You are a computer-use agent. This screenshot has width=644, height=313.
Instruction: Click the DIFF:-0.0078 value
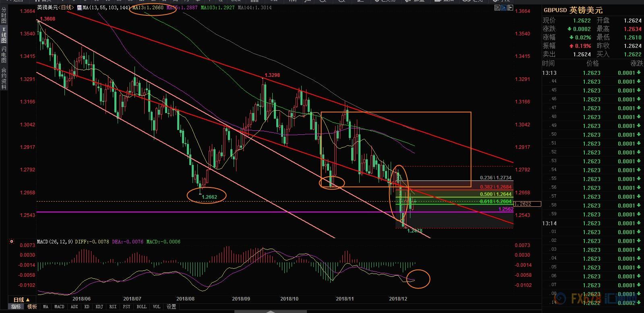point(92,242)
